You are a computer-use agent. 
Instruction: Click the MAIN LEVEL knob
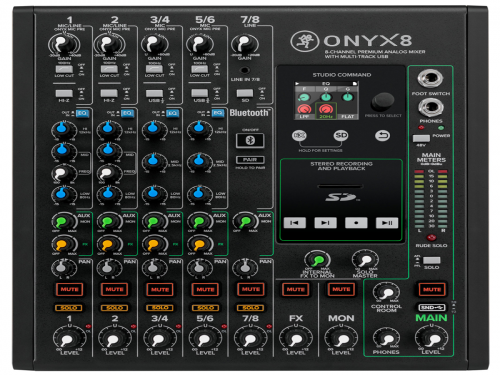tap(432, 338)
